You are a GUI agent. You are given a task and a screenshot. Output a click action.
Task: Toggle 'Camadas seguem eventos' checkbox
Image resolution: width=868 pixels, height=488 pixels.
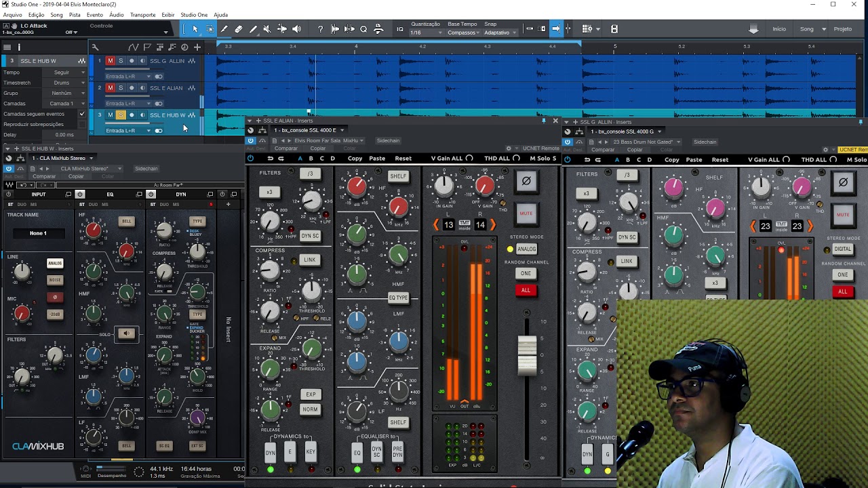[82, 114]
